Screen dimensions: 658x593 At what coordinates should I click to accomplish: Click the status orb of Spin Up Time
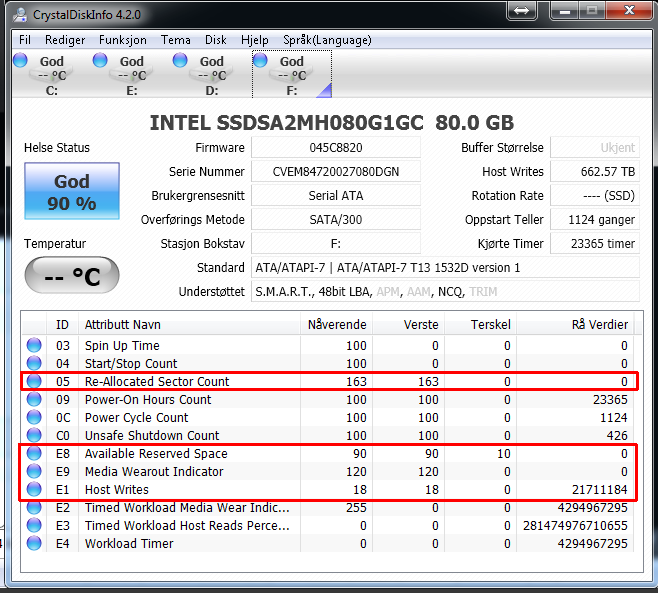click(x=34, y=345)
